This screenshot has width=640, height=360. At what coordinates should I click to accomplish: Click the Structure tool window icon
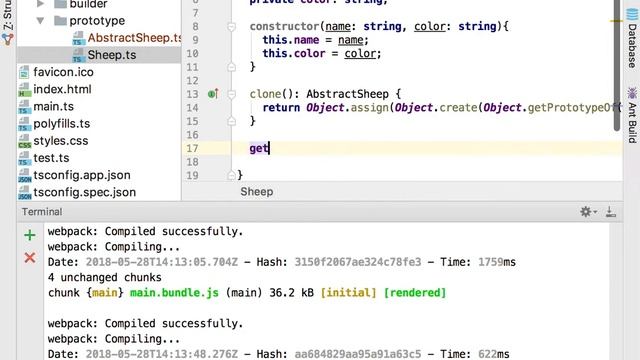pyautogui.click(x=8, y=39)
